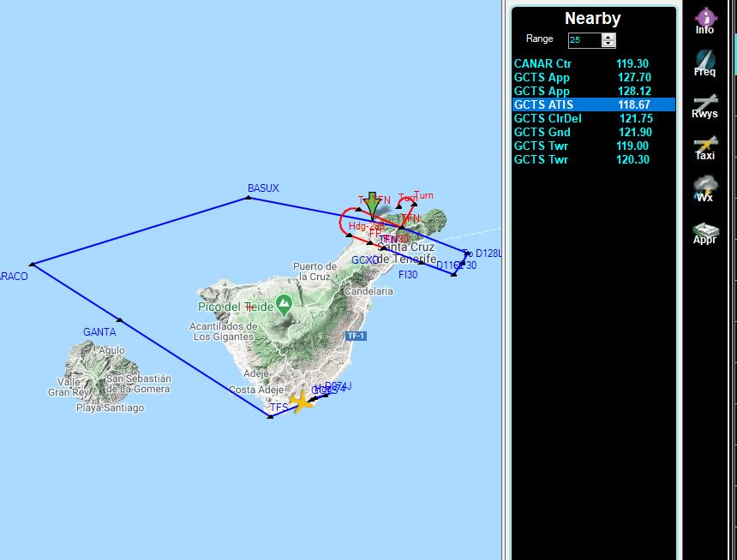Decrease the Range value with down arrow

click(608, 44)
